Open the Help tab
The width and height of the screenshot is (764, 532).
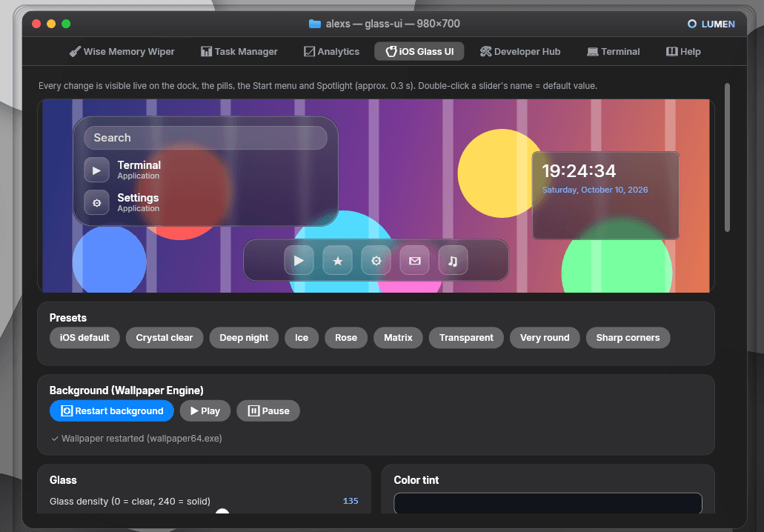click(x=683, y=52)
